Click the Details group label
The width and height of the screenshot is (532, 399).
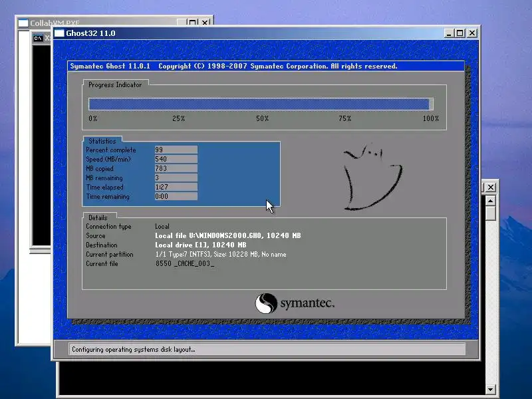98,217
